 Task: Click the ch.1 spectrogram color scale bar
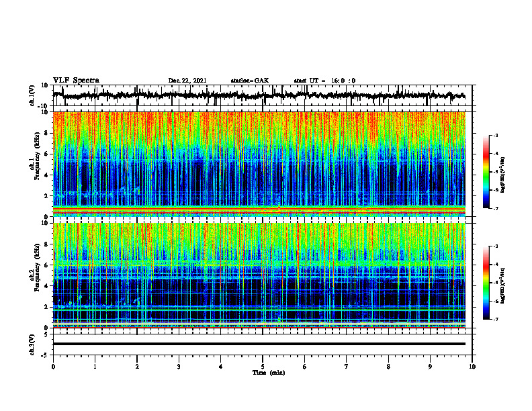486,172
